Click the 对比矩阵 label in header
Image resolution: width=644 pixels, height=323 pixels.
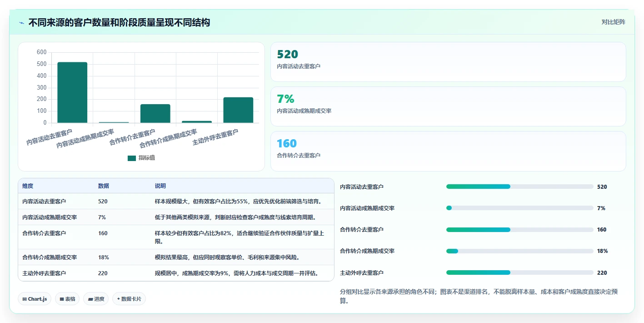tap(613, 22)
